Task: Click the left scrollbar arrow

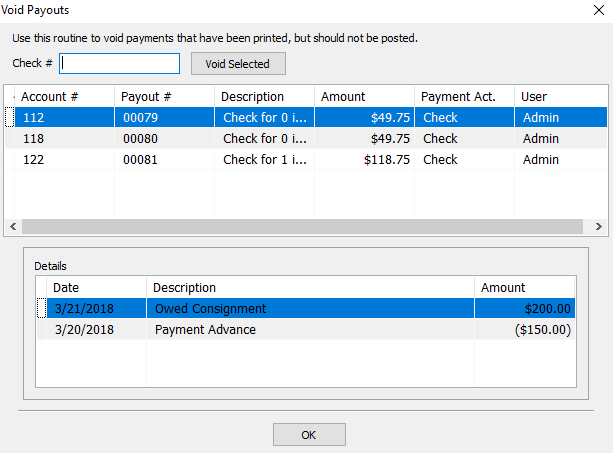Action: [x=13, y=226]
